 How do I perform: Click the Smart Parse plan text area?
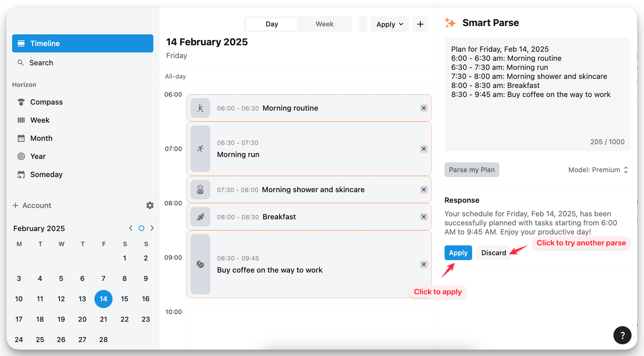[537, 94]
